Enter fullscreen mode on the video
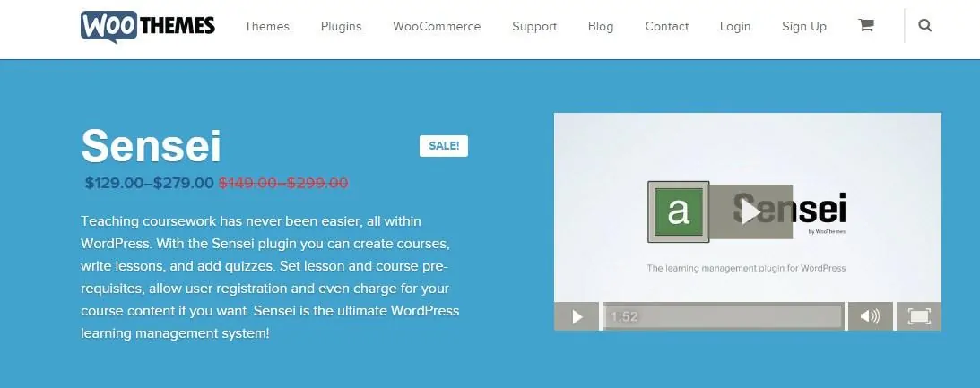This screenshot has width=980, height=388. click(x=919, y=317)
